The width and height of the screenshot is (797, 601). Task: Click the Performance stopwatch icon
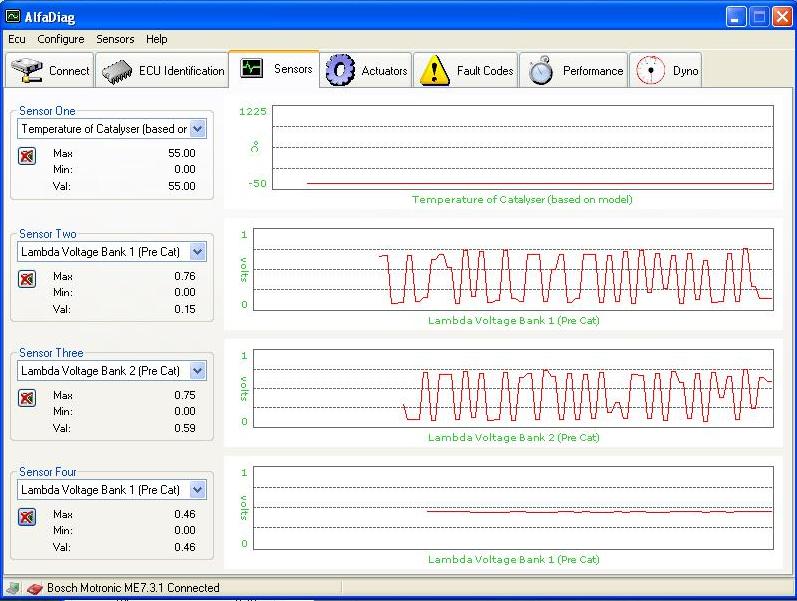coord(541,71)
